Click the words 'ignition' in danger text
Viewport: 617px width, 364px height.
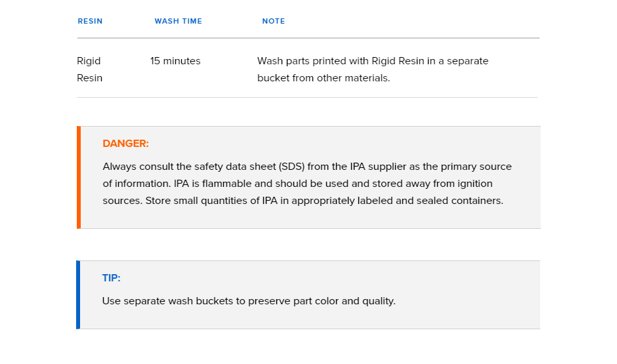[475, 184]
